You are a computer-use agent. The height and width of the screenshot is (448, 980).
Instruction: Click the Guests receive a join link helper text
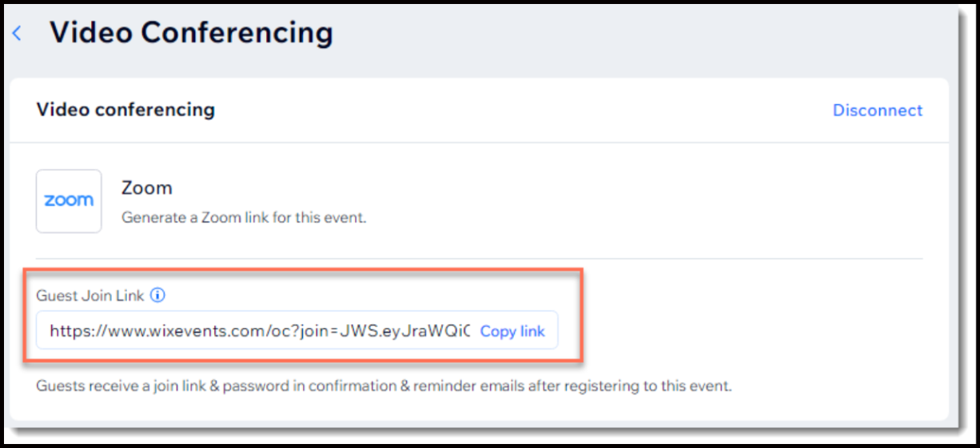(x=384, y=386)
